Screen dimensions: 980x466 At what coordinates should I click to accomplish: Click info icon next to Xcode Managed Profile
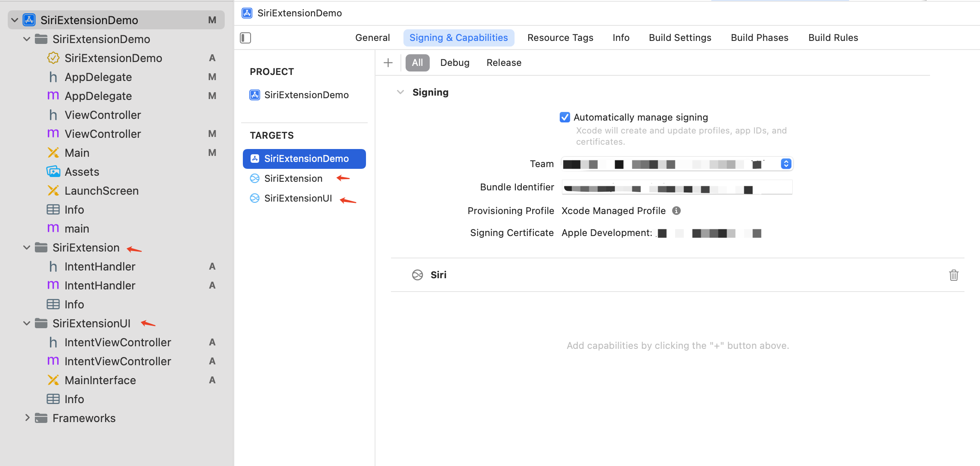pos(676,211)
